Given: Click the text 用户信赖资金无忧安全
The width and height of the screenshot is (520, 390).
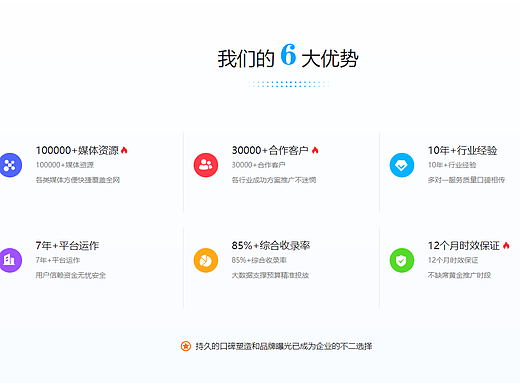Looking at the screenshot, I should [71, 275].
